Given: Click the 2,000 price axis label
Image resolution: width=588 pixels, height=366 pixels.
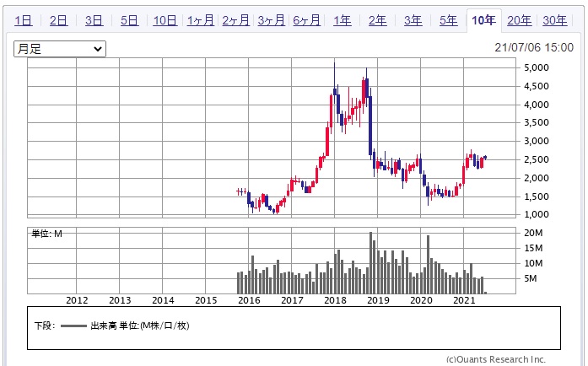Looking at the screenshot, I should tap(537, 178).
